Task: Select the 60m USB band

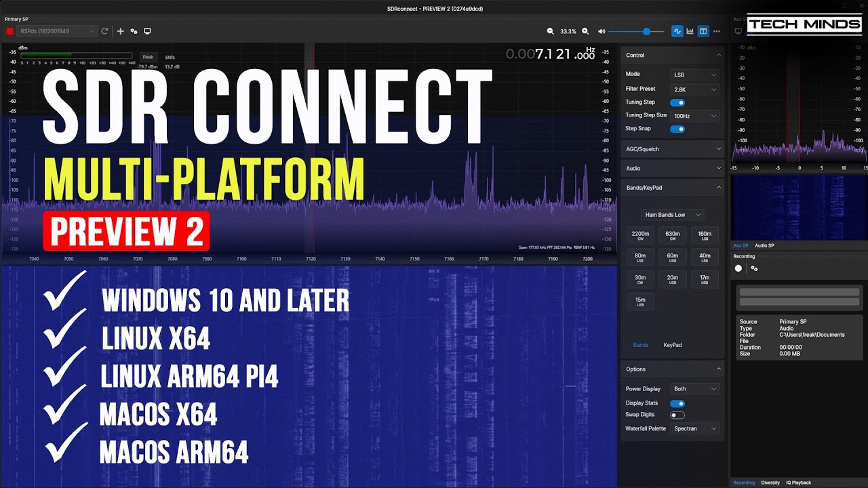Action: click(673, 258)
